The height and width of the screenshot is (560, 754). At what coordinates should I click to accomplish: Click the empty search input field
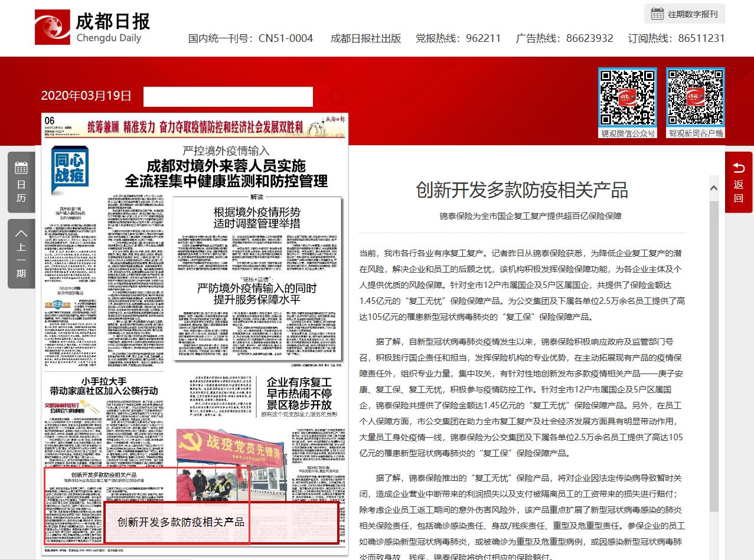228,97
